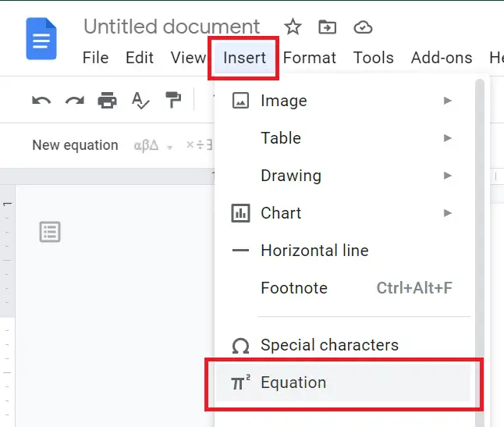Viewport: 504px width, 427px height.
Task: Expand the Image submenu arrow
Action: [x=447, y=101]
